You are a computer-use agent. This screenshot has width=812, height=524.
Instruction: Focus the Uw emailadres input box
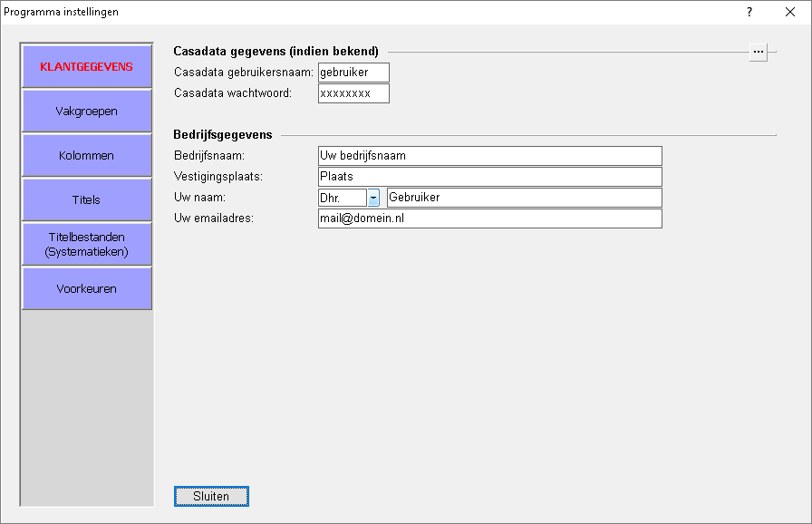pos(489,218)
